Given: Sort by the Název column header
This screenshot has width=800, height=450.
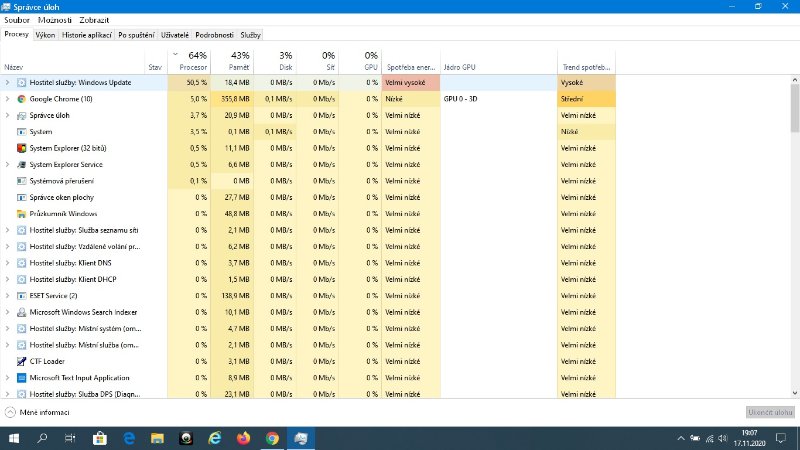Looking at the screenshot, I should (72, 61).
